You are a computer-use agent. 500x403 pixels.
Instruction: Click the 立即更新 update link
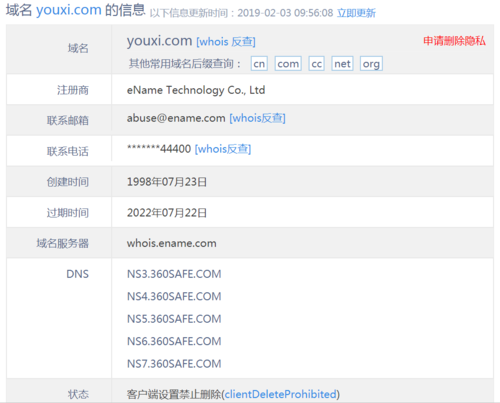point(356,13)
